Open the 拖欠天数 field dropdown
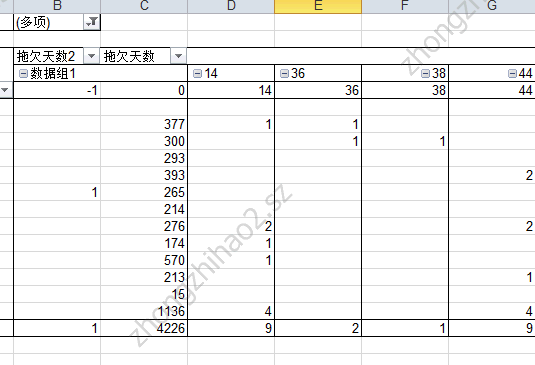The image size is (535, 365). point(178,56)
